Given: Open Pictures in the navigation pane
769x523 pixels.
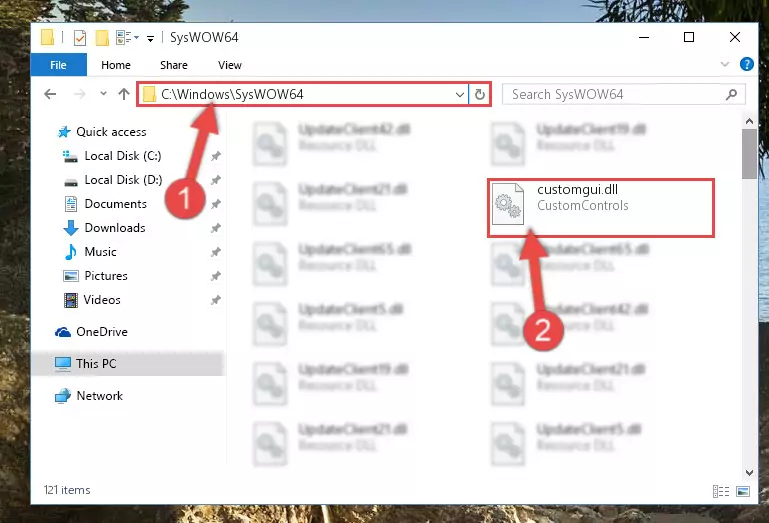Looking at the screenshot, I should 106,276.
